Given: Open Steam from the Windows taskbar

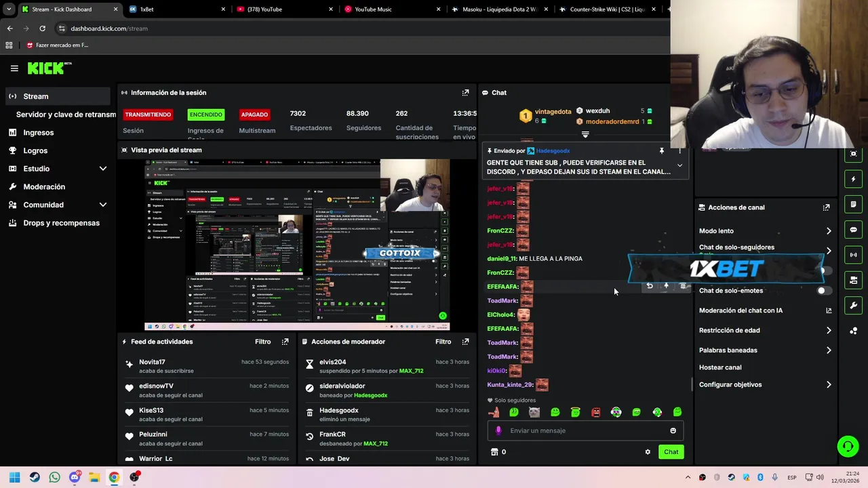Looking at the screenshot, I should 35,477.
